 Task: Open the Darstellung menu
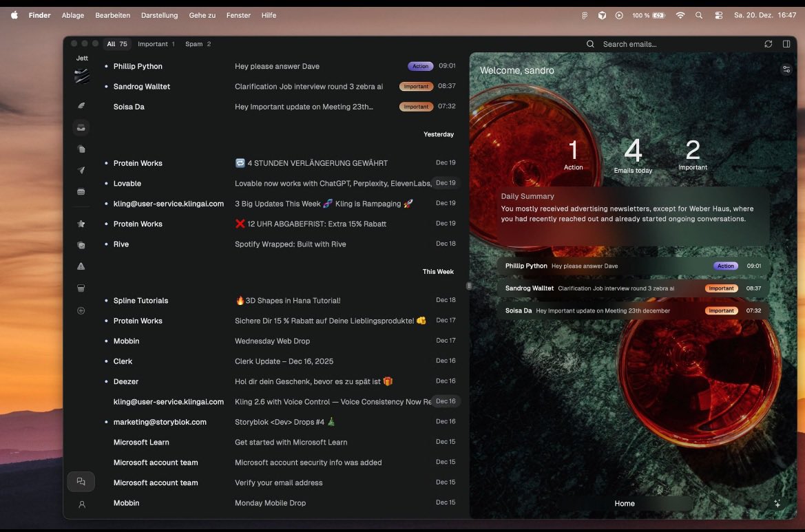pyautogui.click(x=160, y=15)
